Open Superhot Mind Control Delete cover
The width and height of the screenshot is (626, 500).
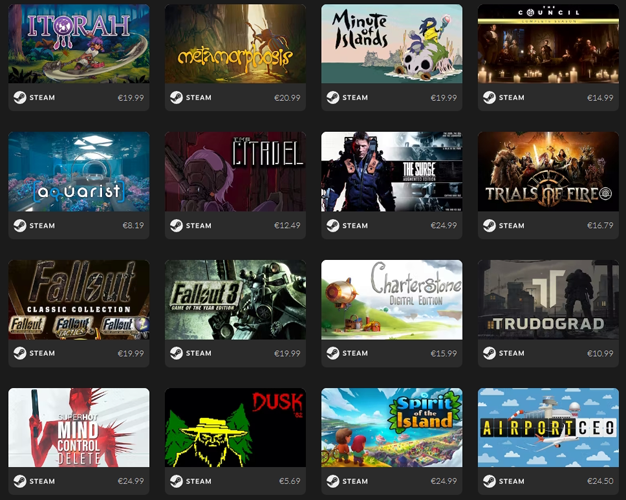(79, 428)
